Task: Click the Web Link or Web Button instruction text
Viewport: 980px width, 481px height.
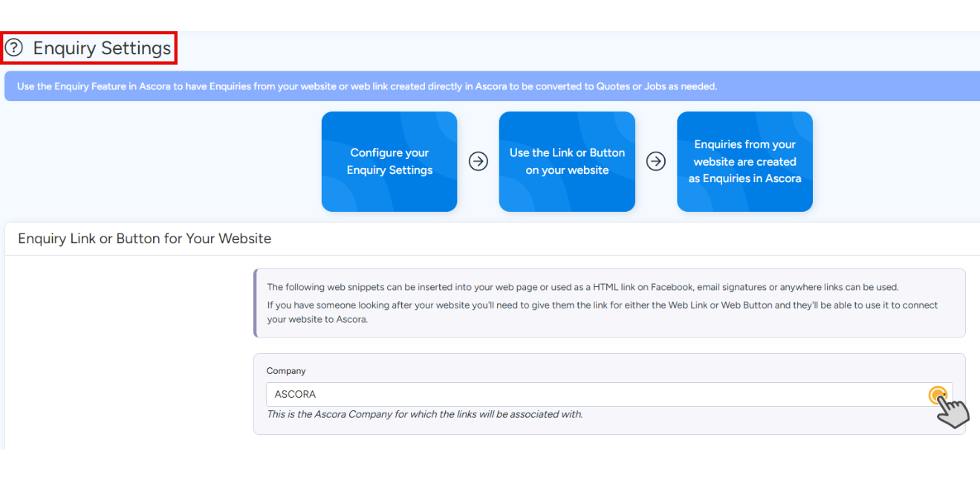Action: pyautogui.click(x=602, y=312)
